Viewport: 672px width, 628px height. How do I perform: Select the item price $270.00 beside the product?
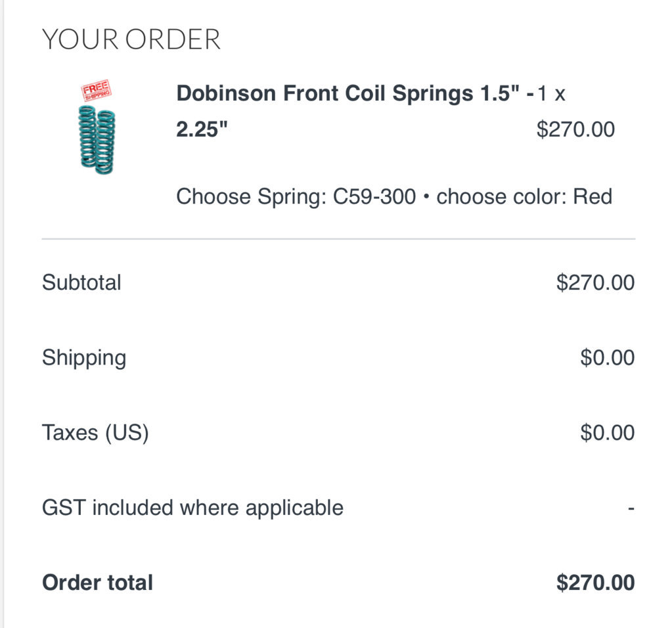tap(575, 129)
